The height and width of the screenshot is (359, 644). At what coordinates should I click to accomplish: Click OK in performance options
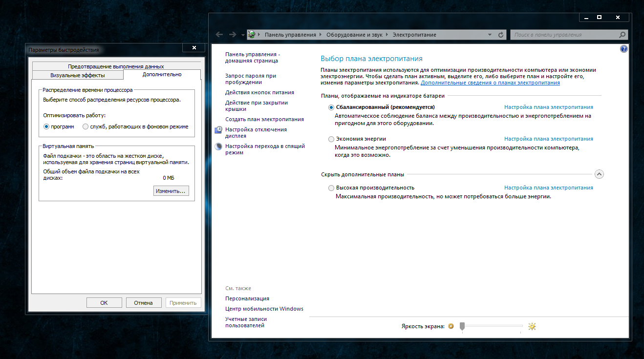point(104,303)
